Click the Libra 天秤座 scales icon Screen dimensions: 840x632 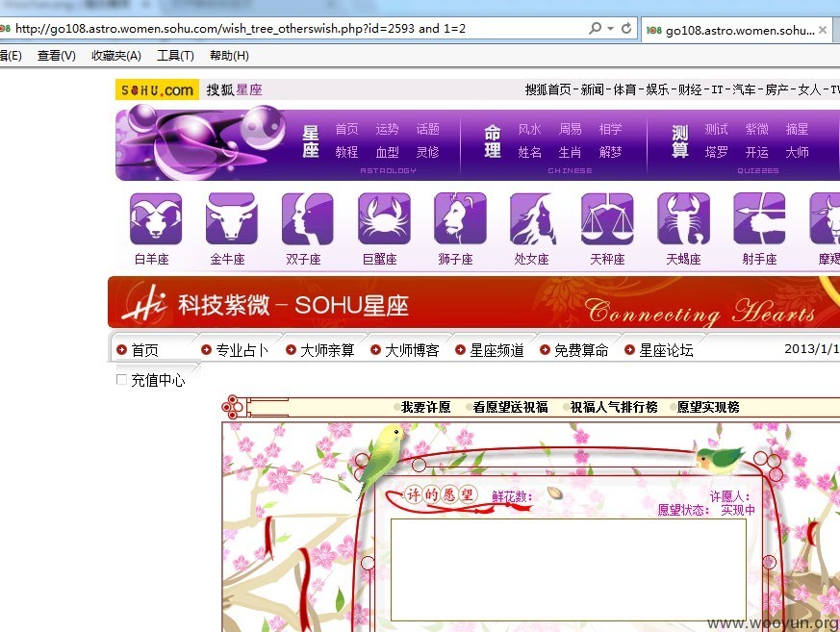(x=607, y=218)
